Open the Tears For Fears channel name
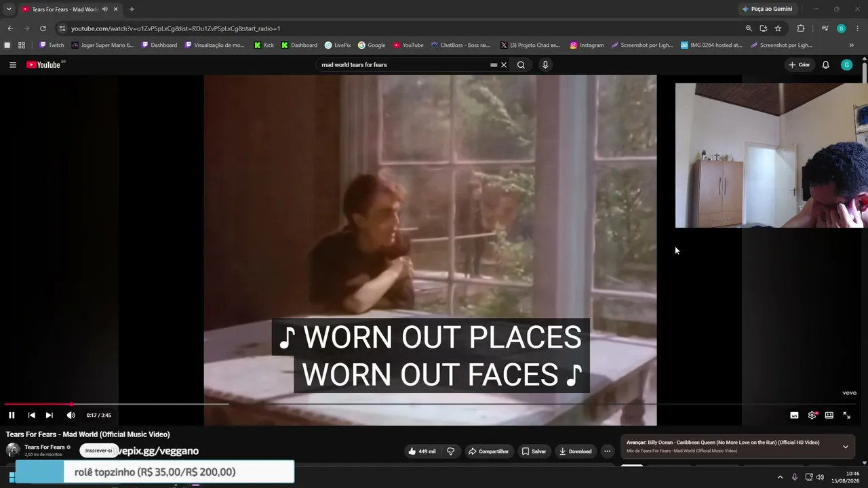 45,447
